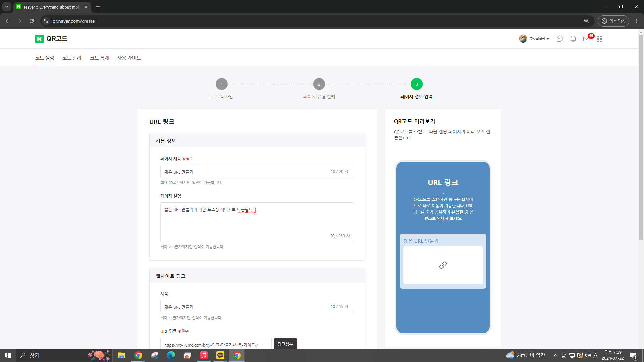Expand the 쿠모와함께 account dropdown

[548, 38]
